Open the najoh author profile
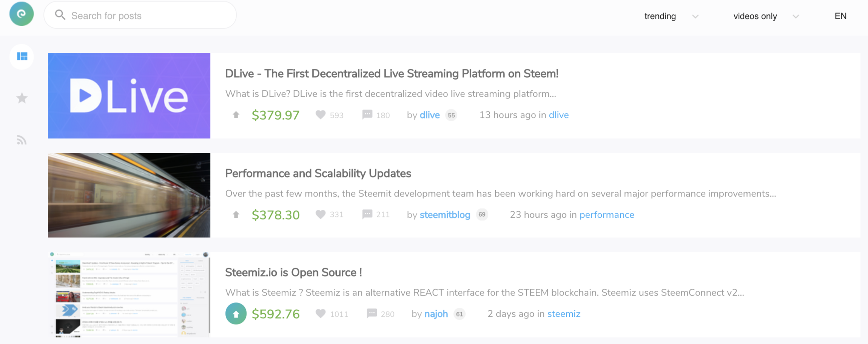 436,314
